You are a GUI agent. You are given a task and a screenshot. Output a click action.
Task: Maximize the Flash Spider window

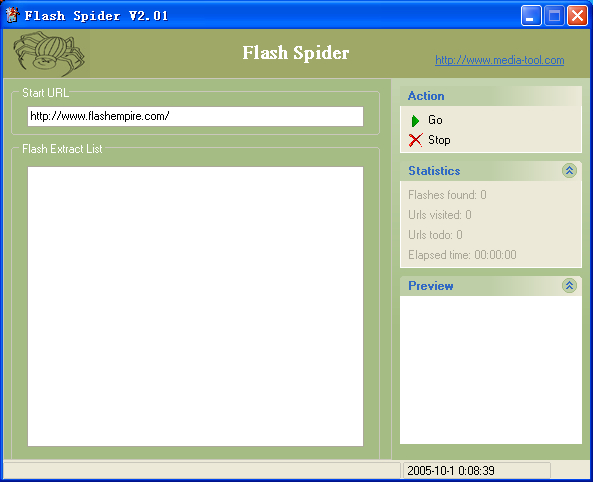(554, 16)
